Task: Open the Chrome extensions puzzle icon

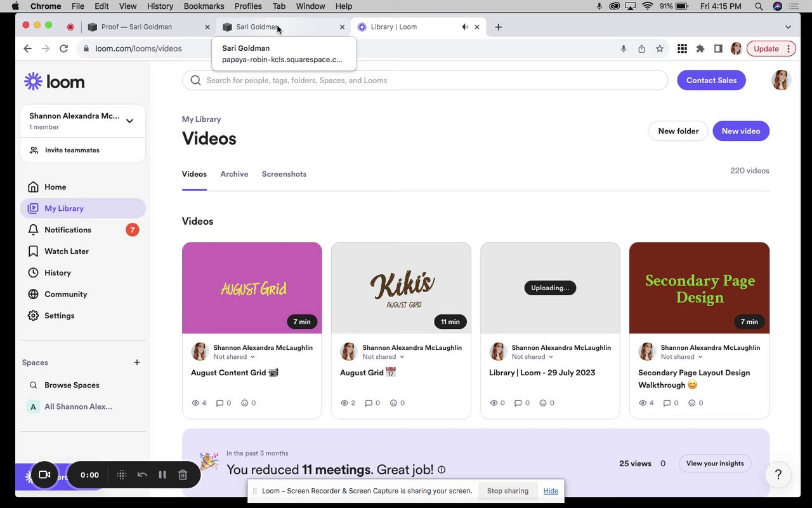Action: pos(700,48)
